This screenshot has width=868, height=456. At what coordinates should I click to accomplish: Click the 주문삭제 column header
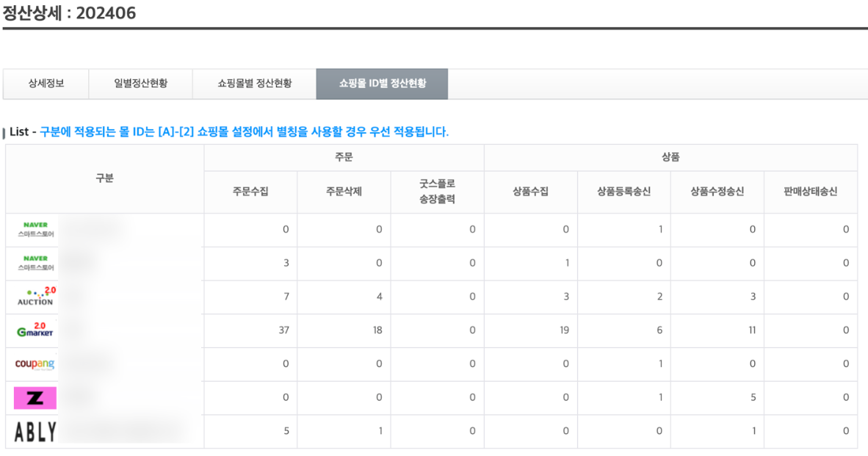pos(344,192)
